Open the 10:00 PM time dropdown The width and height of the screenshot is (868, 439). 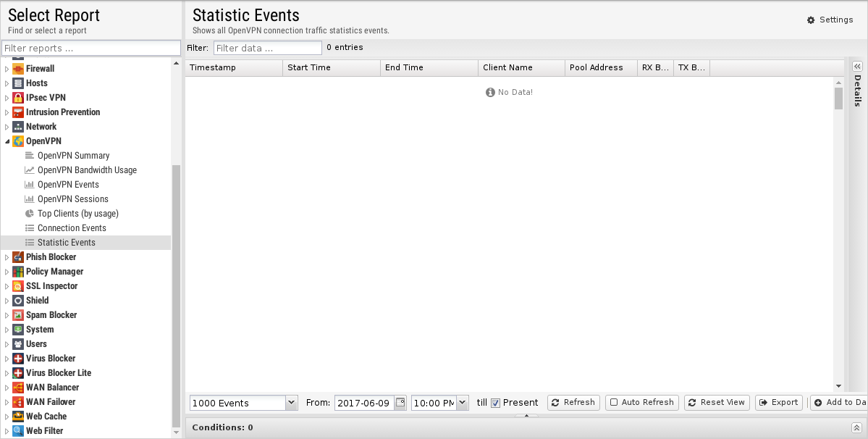tap(463, 403)
